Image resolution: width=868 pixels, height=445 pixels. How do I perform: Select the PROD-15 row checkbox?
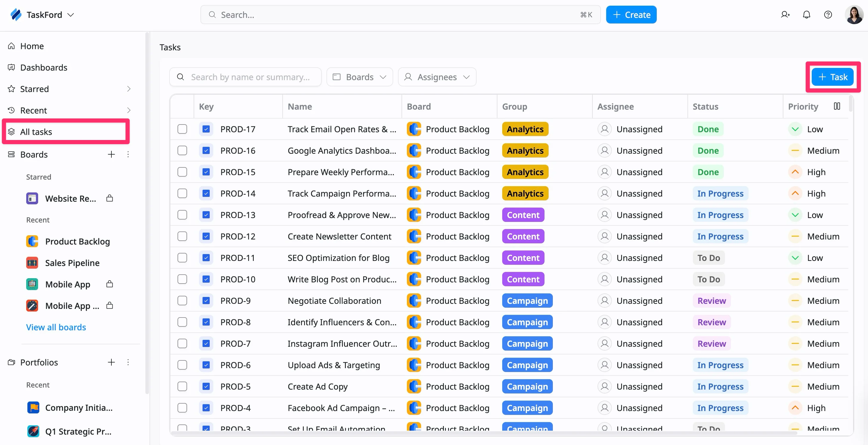[182, 172]
